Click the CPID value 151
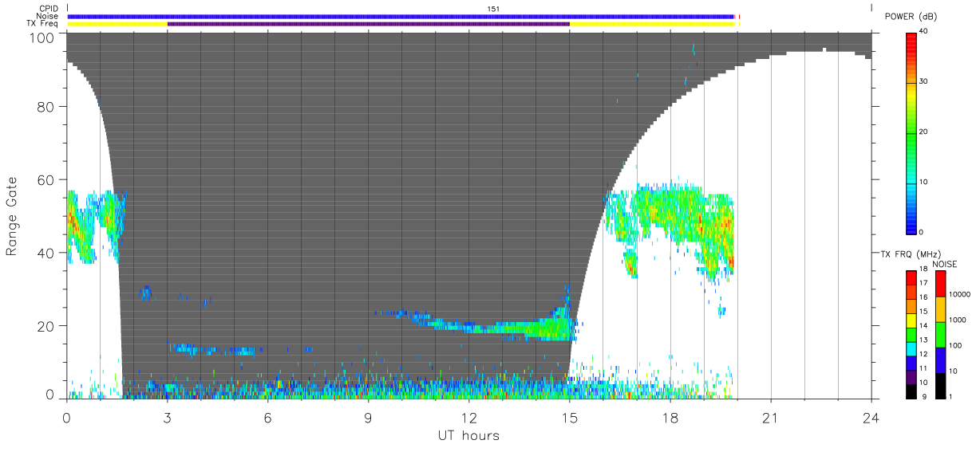Viewport: 980px width, 452px height. [493, 9]
